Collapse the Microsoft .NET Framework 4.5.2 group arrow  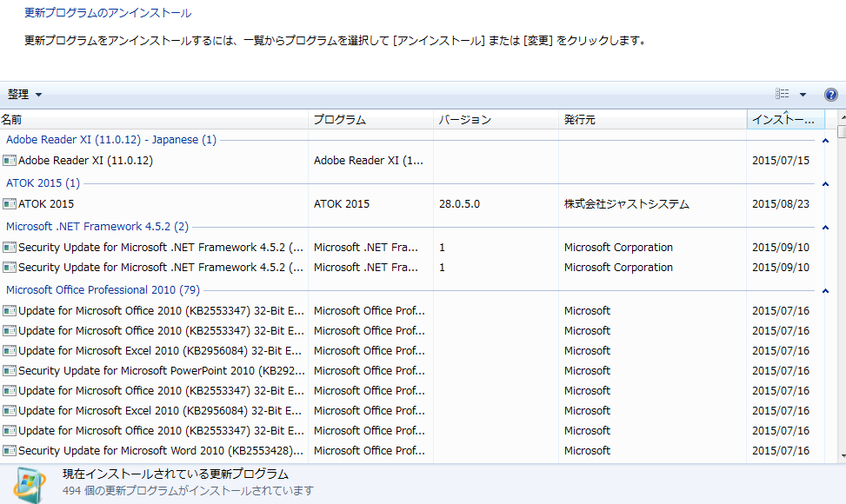pyautogui.click(x=825, y=228)
